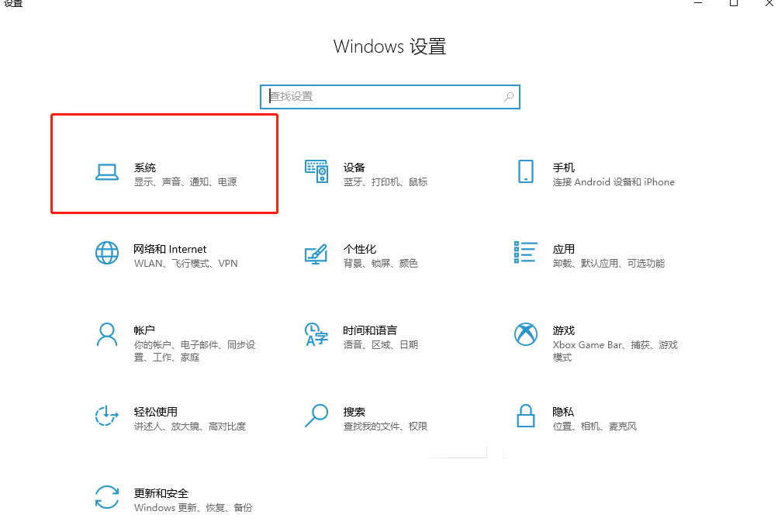Click 连接 Android 设备和 iPhone text
This screenshot has height=532, width=778.
[x=614, y=182]
